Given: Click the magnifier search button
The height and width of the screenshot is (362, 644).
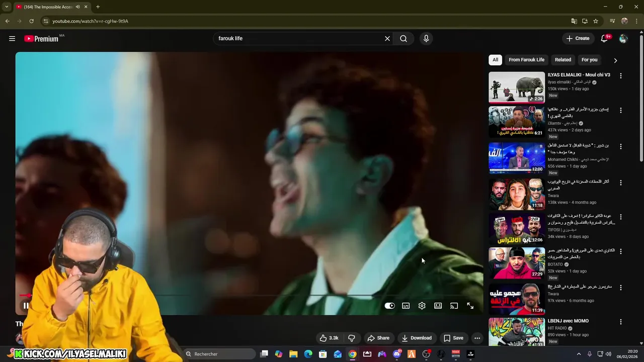Looking at the screenshot, I should [404, 39].
